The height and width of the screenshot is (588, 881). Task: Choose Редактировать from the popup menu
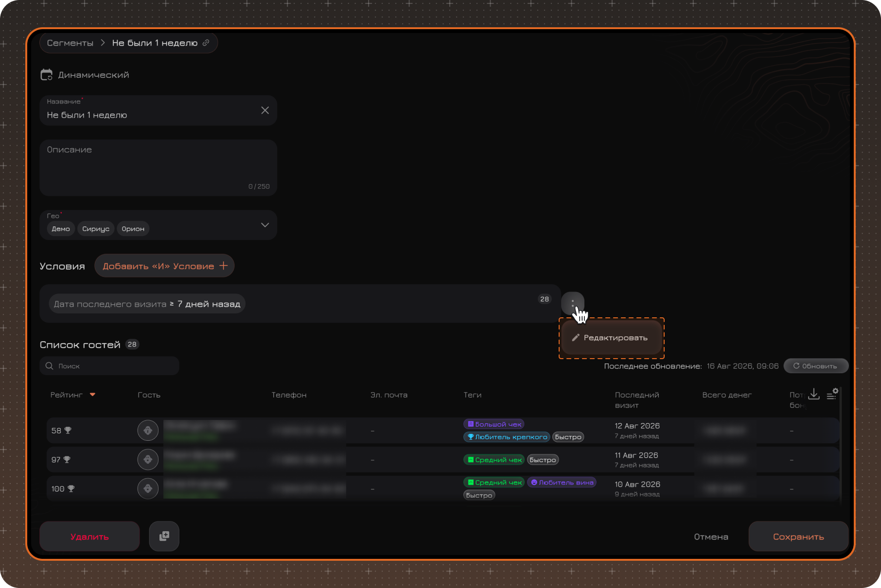coord(612,338)
